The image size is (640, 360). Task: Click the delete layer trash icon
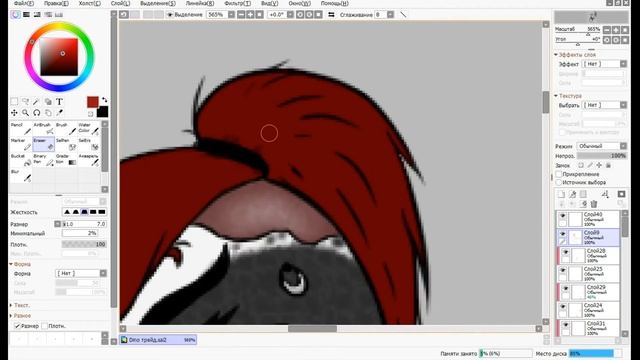594,204
